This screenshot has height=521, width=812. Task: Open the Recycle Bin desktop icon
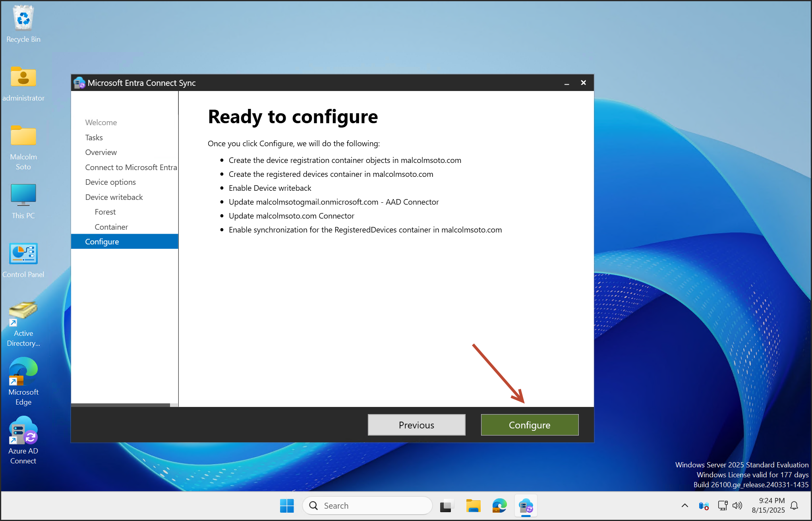[x=23, y=24]
